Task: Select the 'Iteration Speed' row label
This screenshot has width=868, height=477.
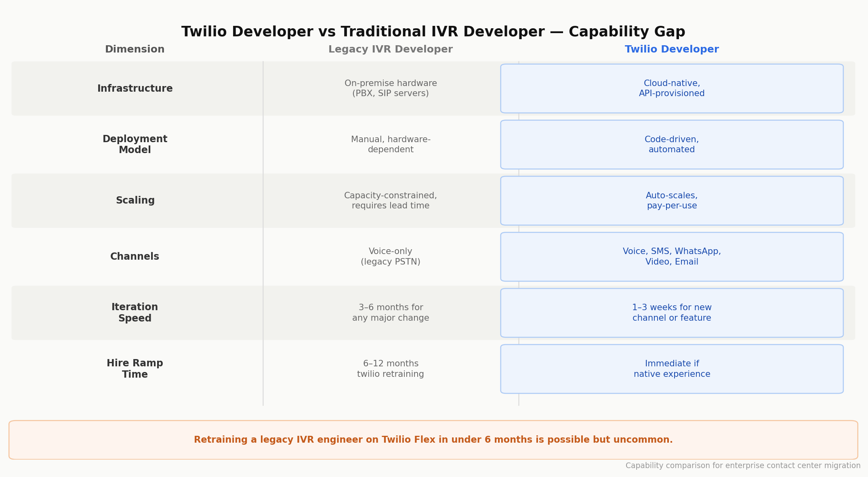Action: point(135,313)
